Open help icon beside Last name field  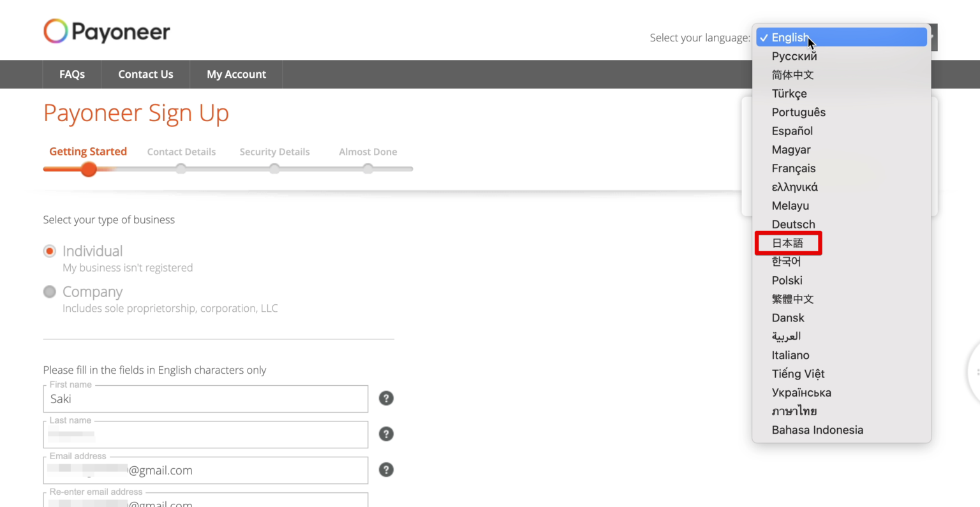386,434
